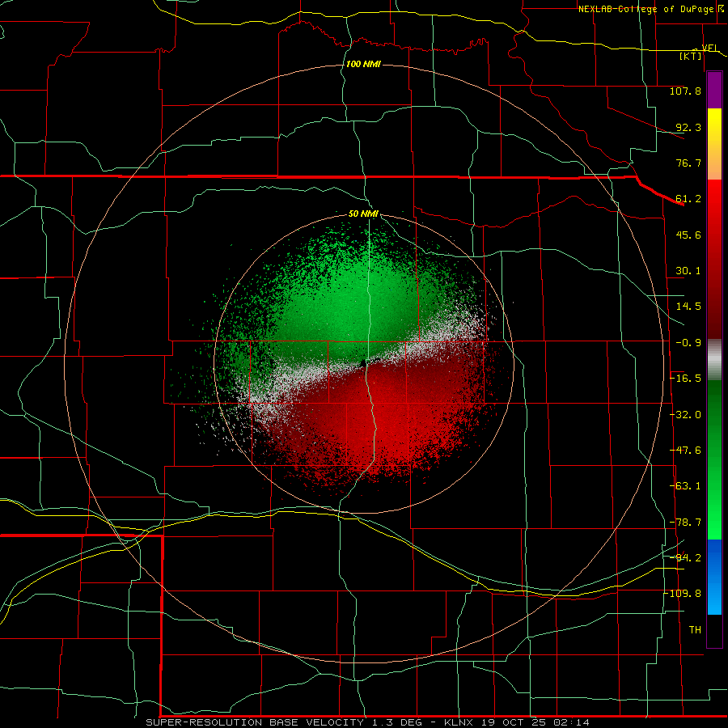728x728 pixels.
Task: Click "SUPER-RESOLUTION BASE VELOCITY" in the caption
Action: pos(255,722)
